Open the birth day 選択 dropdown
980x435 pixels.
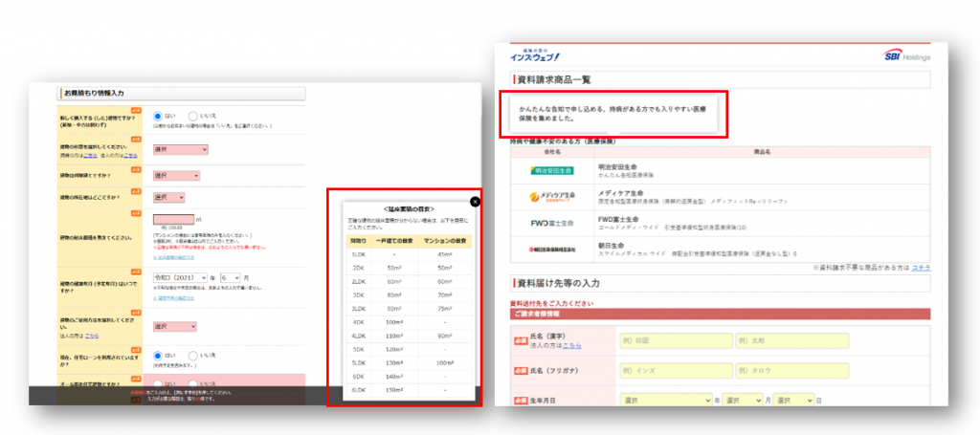pyautogui.click(x=793, y=400)
